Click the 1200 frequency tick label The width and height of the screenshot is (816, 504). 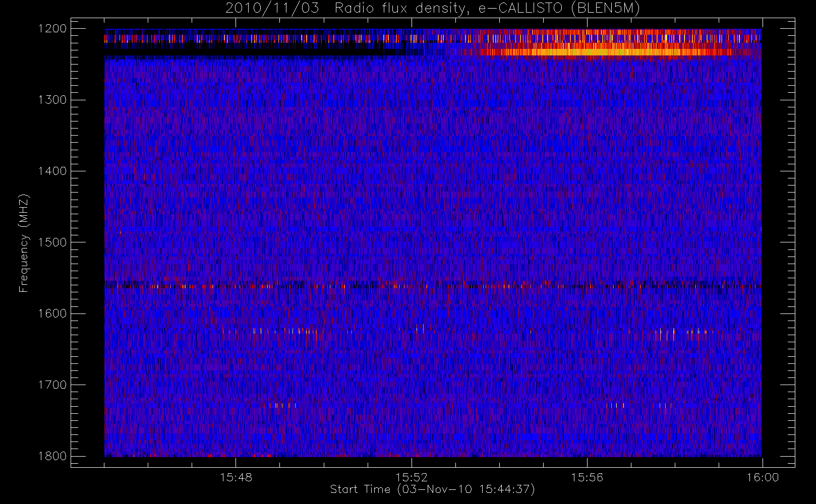pyautogui.click(x=52, y=29)
